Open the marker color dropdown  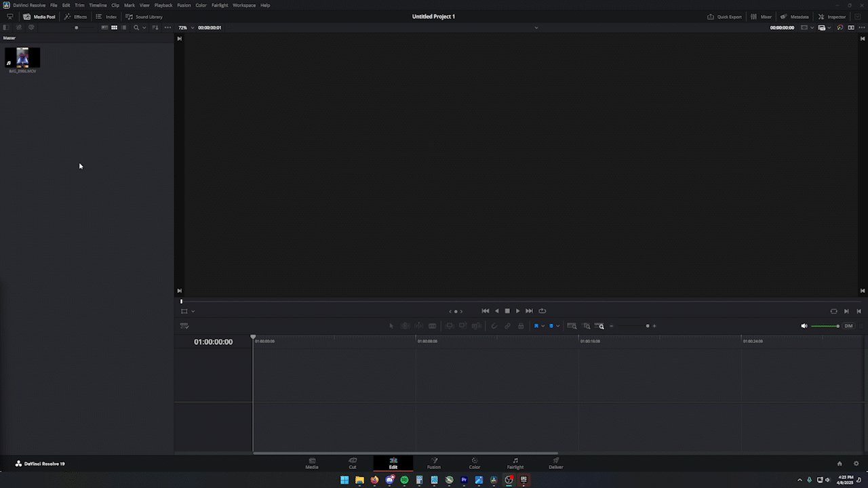(x=557, y=326)
